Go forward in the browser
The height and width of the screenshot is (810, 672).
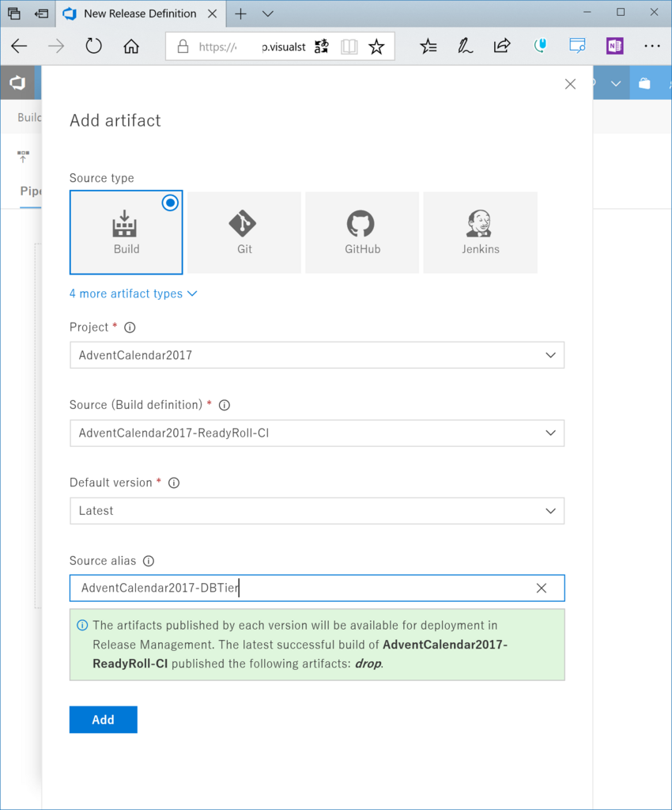(56, 47)
